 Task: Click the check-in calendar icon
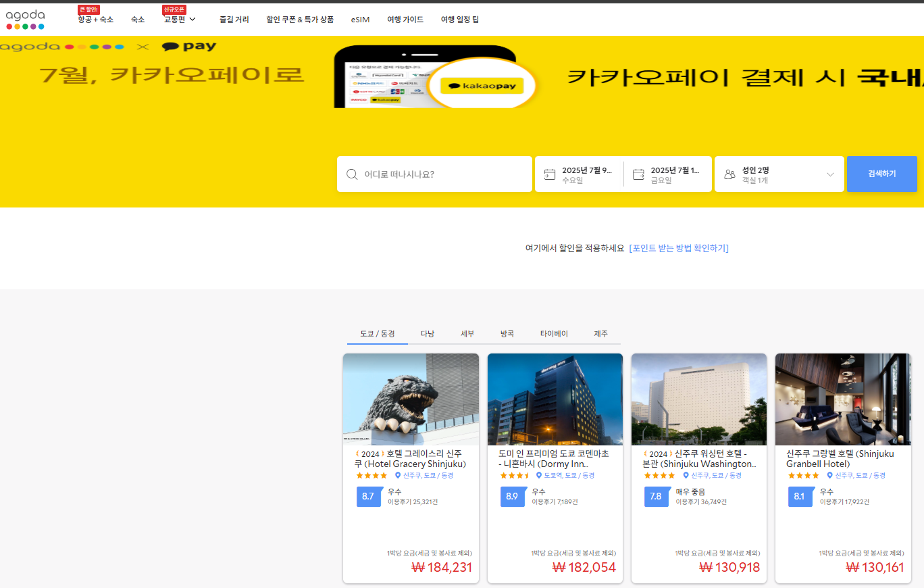(x=550, y=174)
